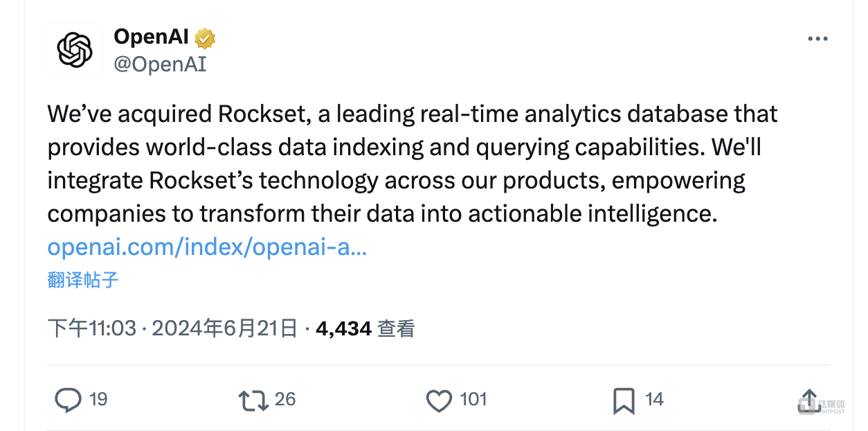Toggle the bookmark icon

[x=624, y=401]
